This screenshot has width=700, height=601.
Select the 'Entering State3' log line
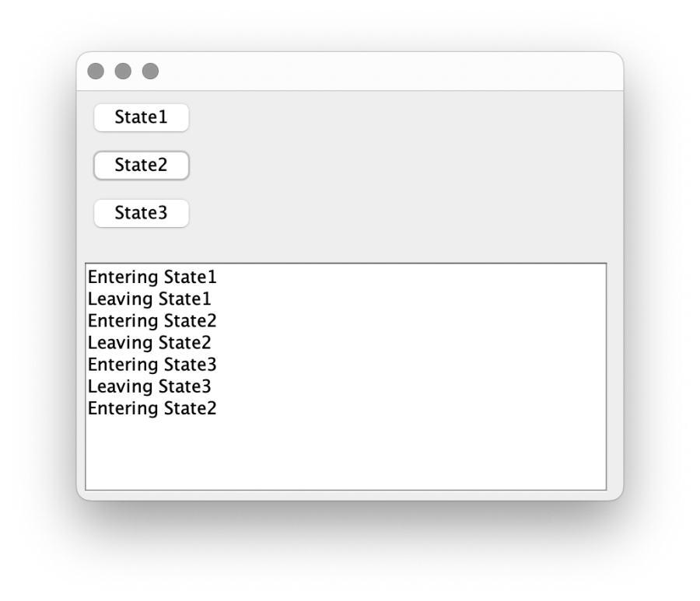pyautogui.click(x=152, y=365)
